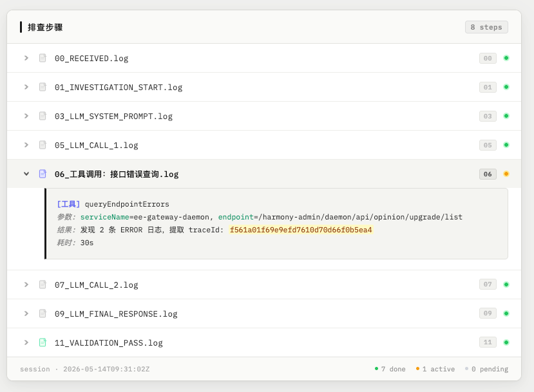
Task: Click the file icon of 05_LLM_CALL_1.log
Action: click(43, 145)
